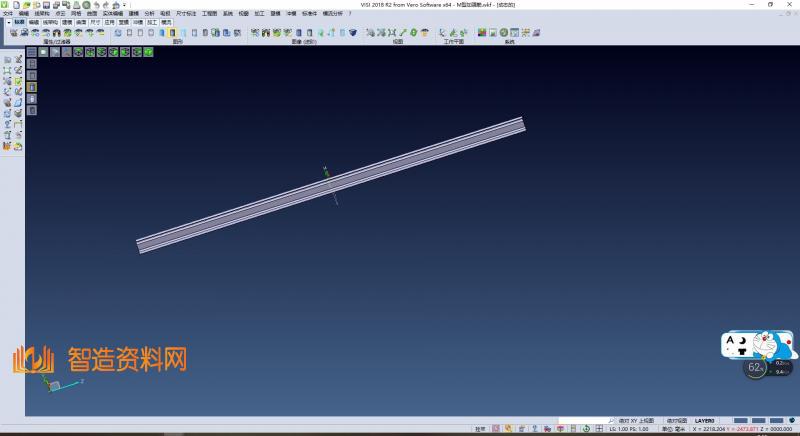The width and height of the screenshot is (800, 436).
Task: Click the first blue color swatch in status bar
Action: tap(741, 421)
